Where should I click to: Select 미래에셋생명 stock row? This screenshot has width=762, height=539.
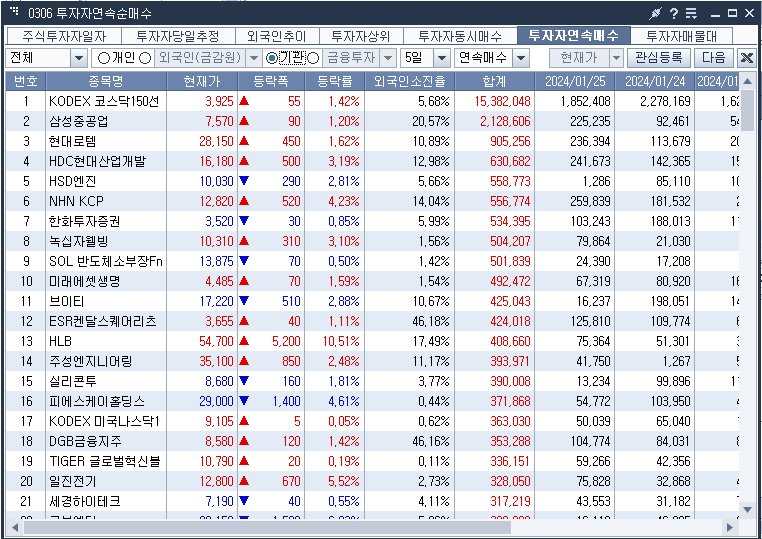pyautogui.click(x=372, y=281)
